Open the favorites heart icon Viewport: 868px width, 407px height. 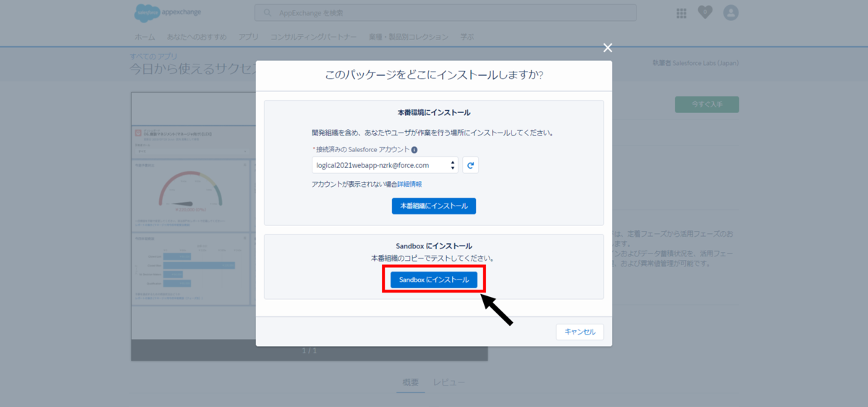click(705, 13)
